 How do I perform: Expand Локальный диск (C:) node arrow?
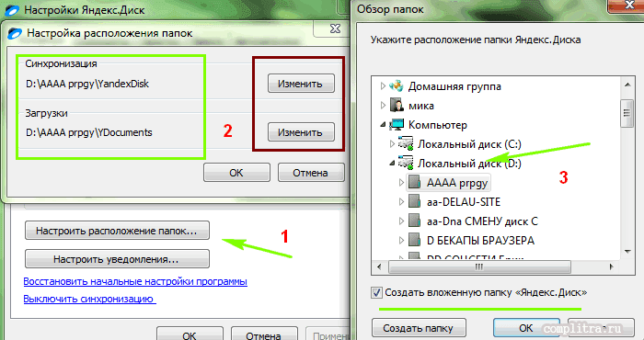click(392, 144)
